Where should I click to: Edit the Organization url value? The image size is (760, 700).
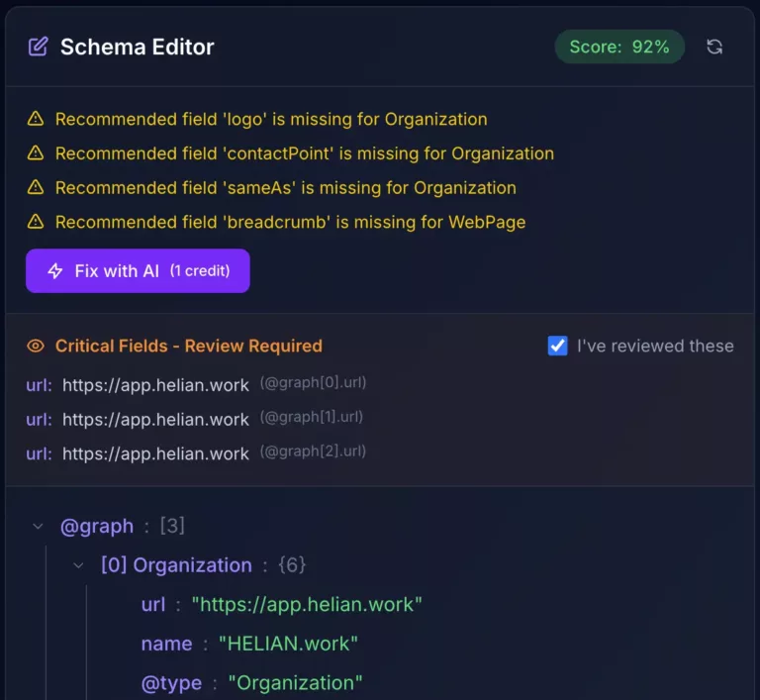pos(307,604)
